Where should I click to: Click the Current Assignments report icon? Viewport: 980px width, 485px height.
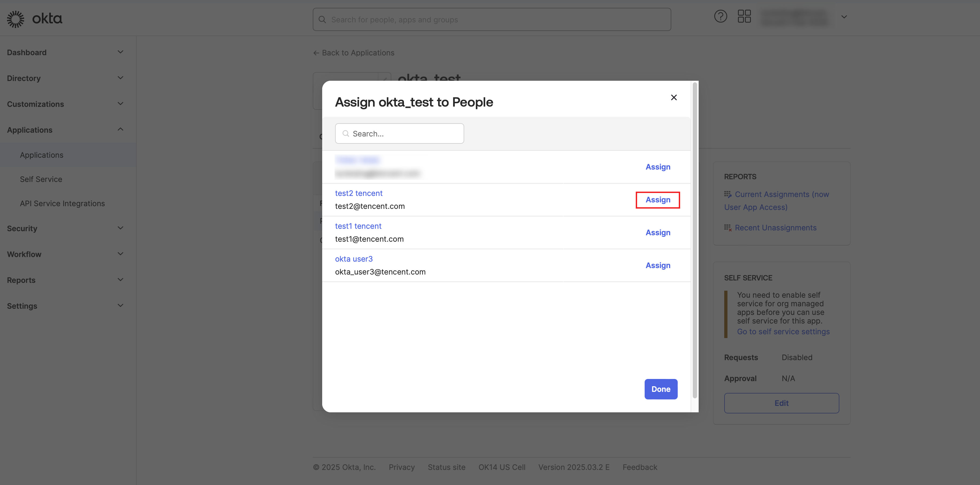(x=727, y=195)
